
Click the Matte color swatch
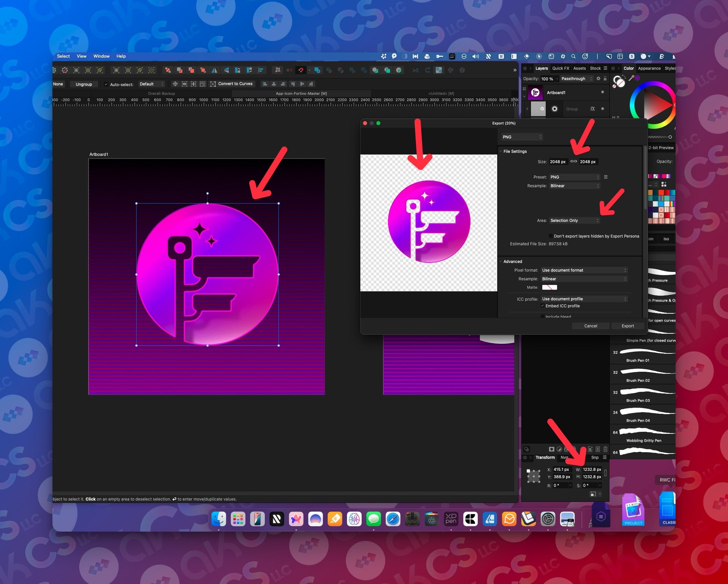549,287
